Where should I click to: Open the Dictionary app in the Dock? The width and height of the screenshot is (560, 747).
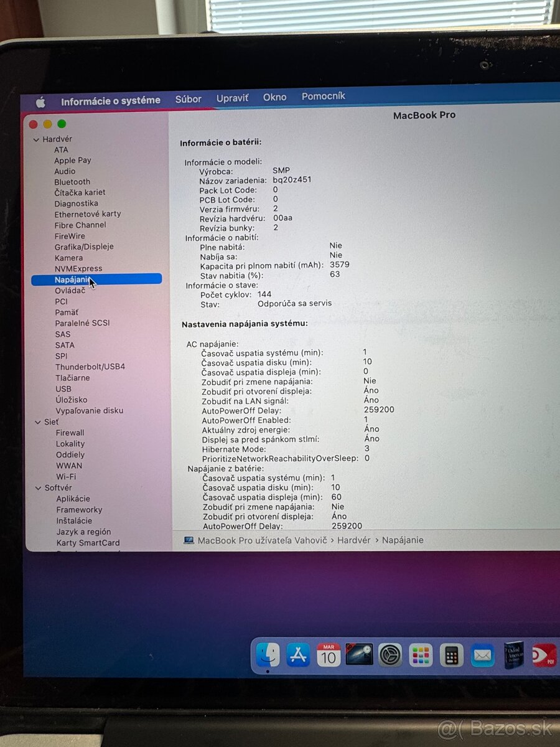point(513,655)
